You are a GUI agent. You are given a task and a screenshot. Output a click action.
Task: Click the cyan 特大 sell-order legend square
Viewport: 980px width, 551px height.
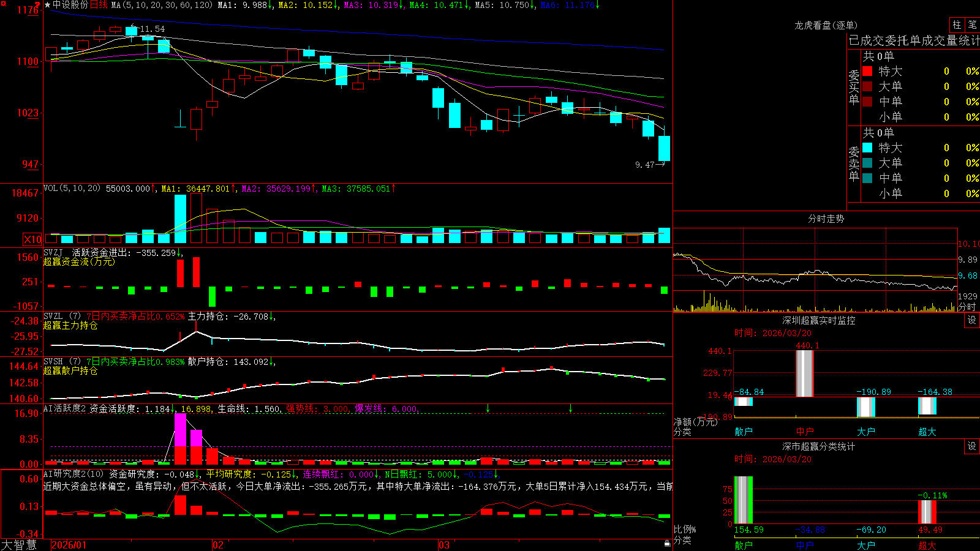(867, 148)
